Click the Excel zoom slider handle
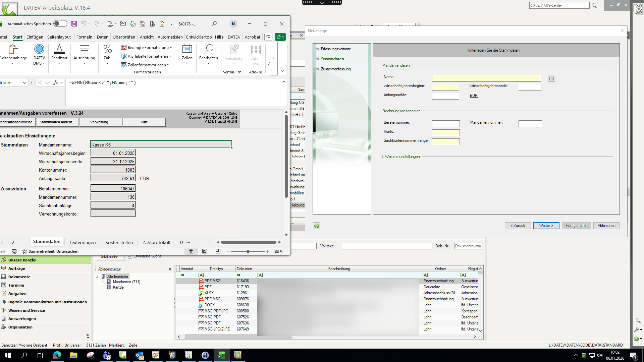 [x=248, y=251]
